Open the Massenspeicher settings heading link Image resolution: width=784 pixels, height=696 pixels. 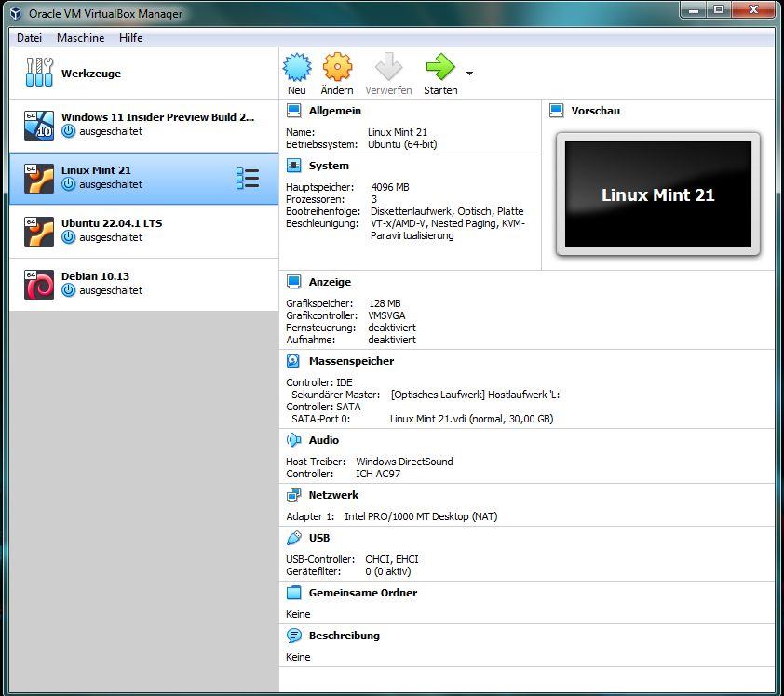(x=351, y=361)
